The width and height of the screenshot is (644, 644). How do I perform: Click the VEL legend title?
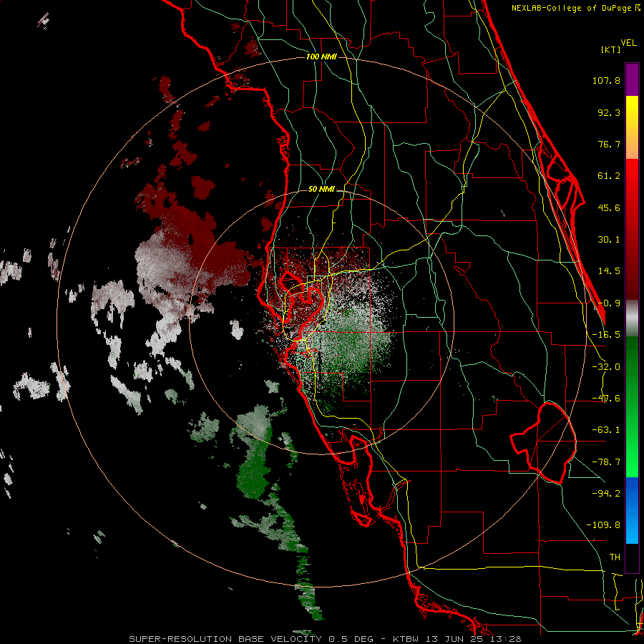click(628, 43)
